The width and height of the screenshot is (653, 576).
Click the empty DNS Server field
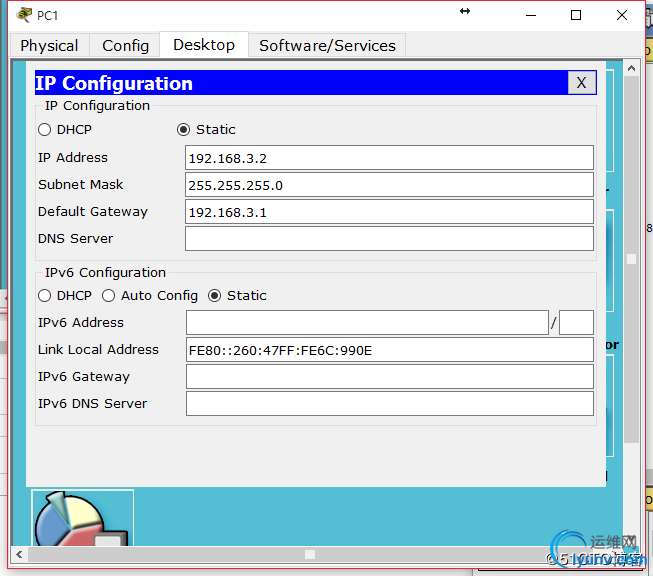389,239
